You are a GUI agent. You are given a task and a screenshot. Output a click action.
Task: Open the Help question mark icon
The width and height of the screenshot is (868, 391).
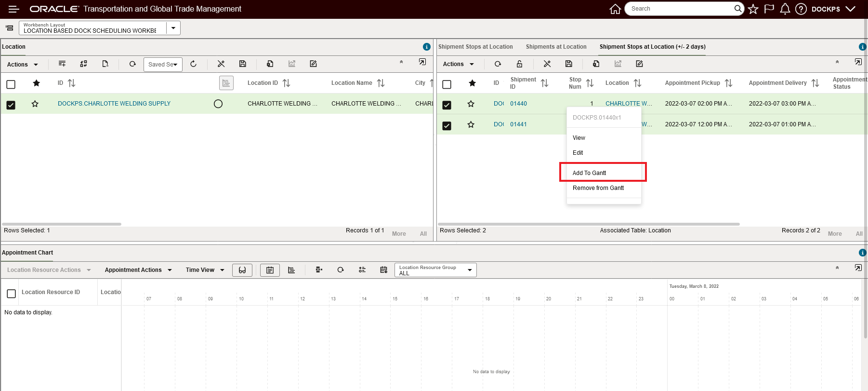801,9
